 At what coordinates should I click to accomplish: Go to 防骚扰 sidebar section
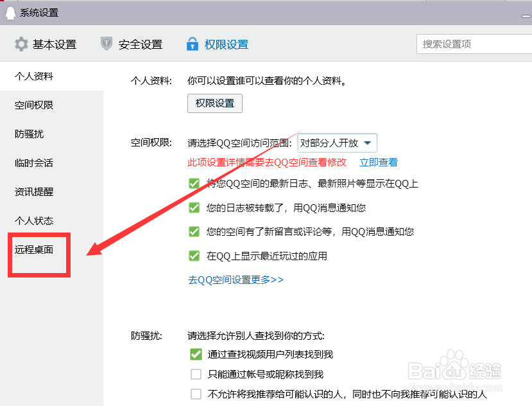point(29,134)
